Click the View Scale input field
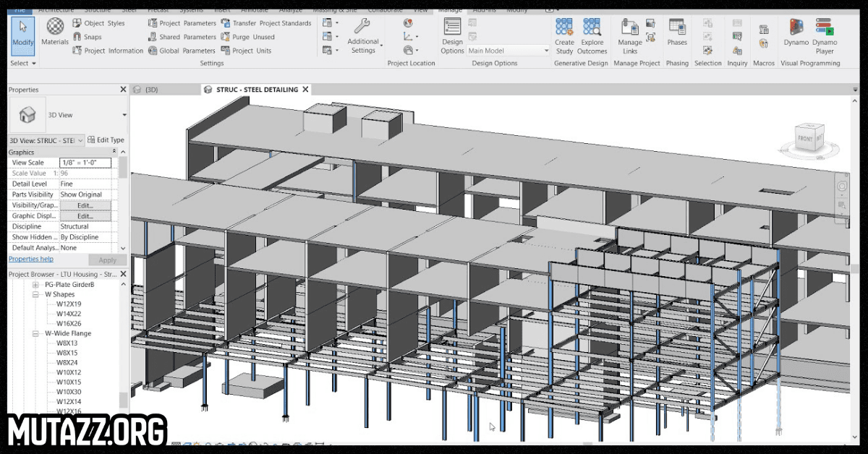 [85, 163]
